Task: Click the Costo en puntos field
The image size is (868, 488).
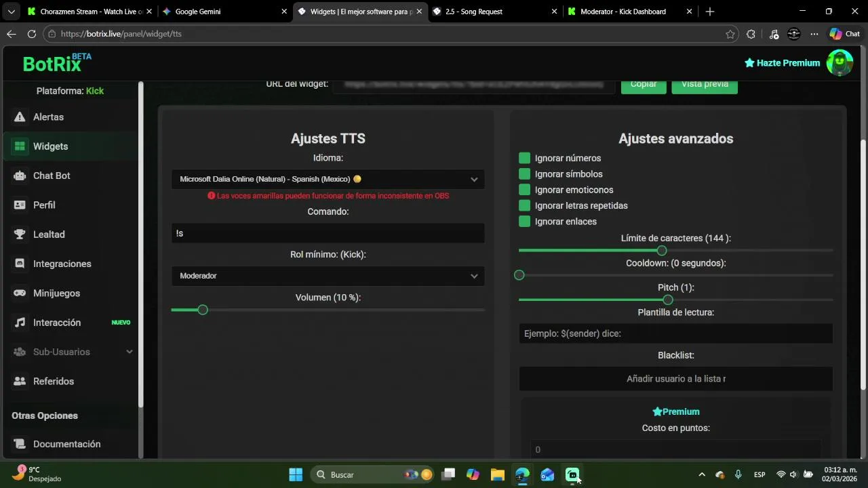Action: 676,449
